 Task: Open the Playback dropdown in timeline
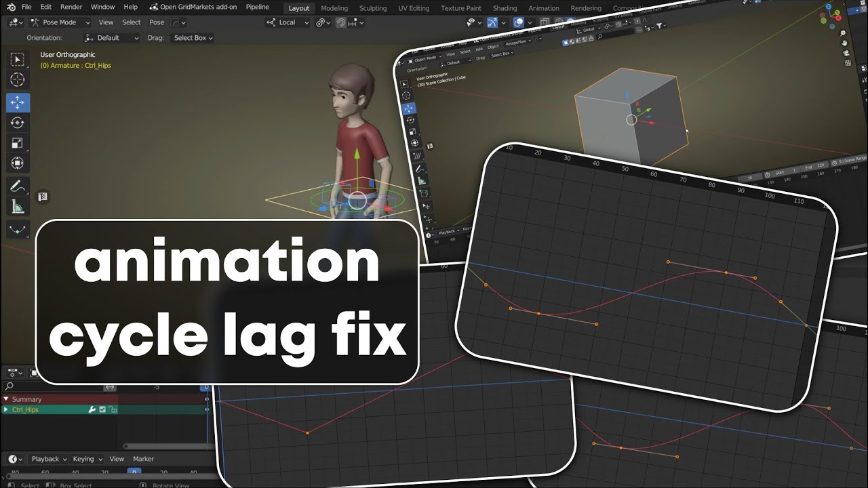pos(49,459)
